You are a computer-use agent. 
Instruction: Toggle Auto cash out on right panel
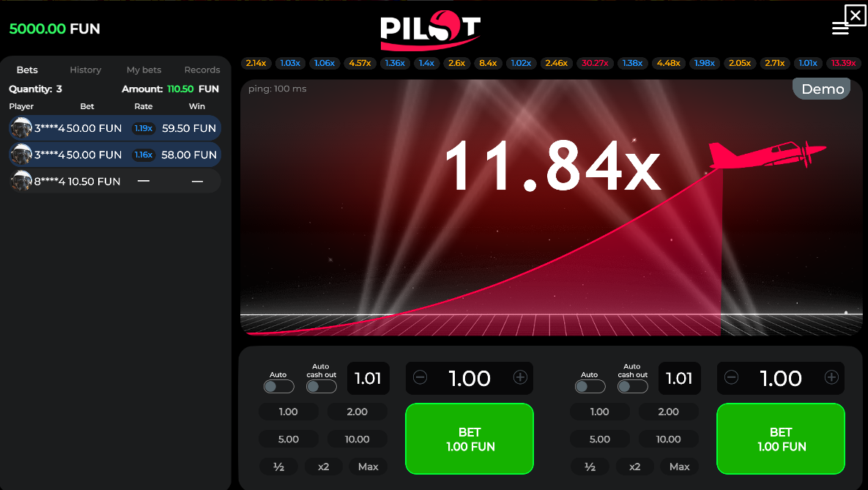[x=632, y=387]
